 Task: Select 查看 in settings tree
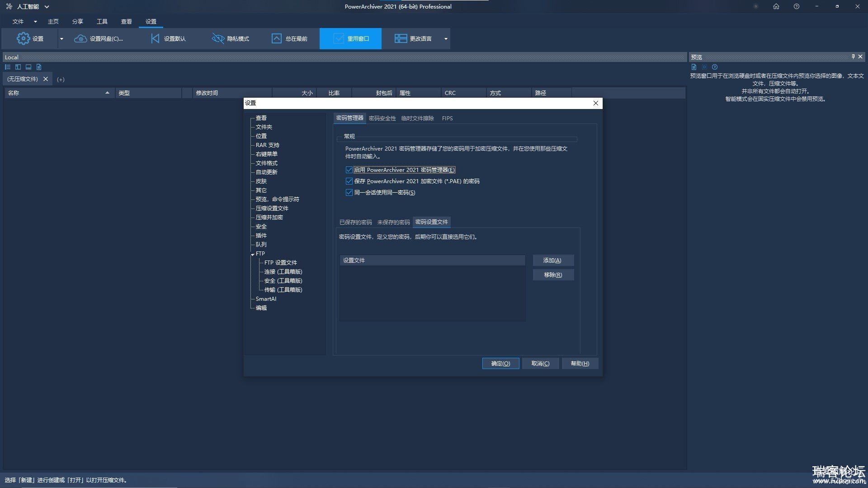[x=261, y=118]
